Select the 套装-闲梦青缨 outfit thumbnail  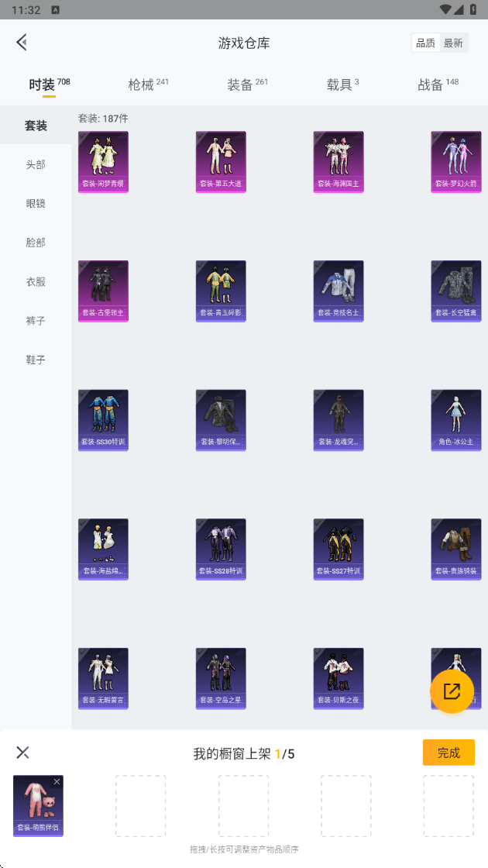pos(103,162)
